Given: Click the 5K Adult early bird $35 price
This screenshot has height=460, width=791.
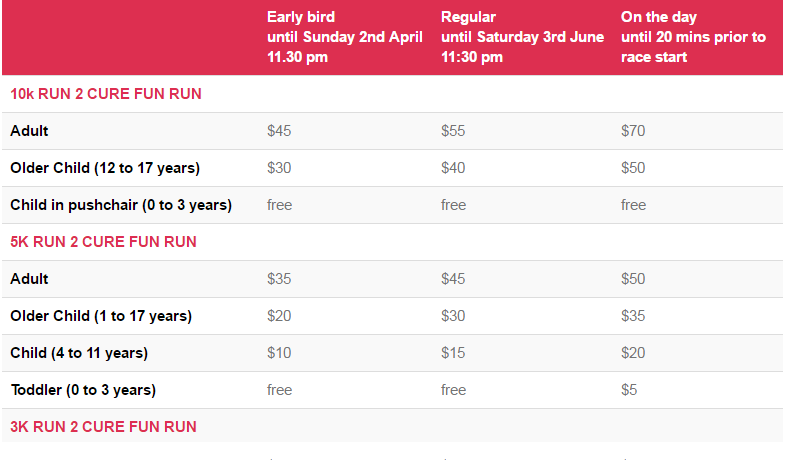Looking at the screenshot, I should point(279,279).
